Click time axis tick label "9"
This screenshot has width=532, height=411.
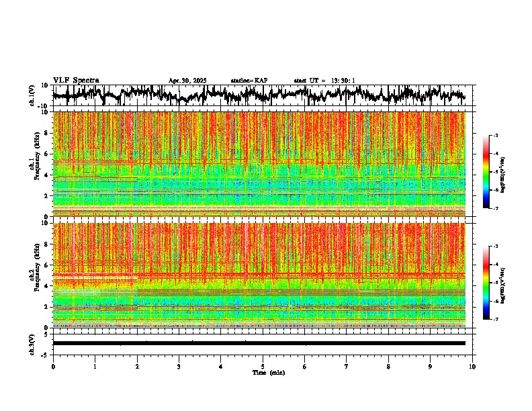[430, 367]
